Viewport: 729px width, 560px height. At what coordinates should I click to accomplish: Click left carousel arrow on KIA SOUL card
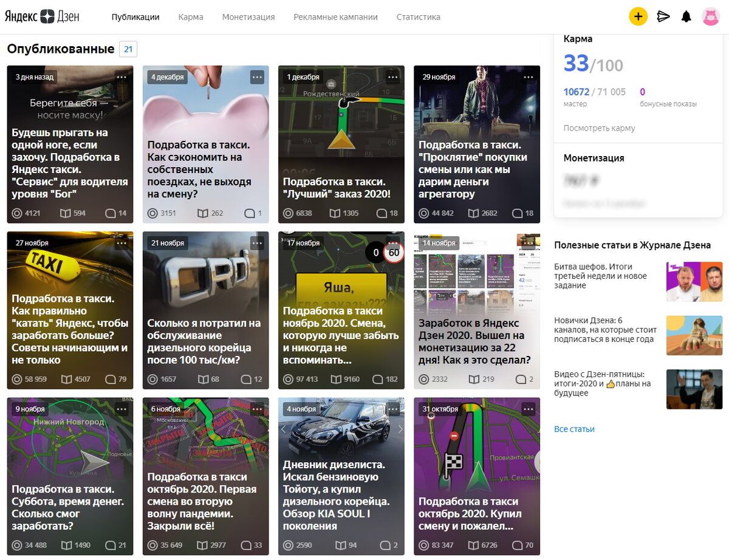283,429
